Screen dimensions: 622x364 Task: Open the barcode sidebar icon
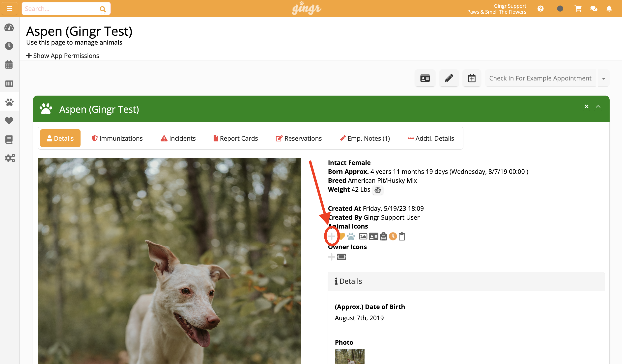9,83
